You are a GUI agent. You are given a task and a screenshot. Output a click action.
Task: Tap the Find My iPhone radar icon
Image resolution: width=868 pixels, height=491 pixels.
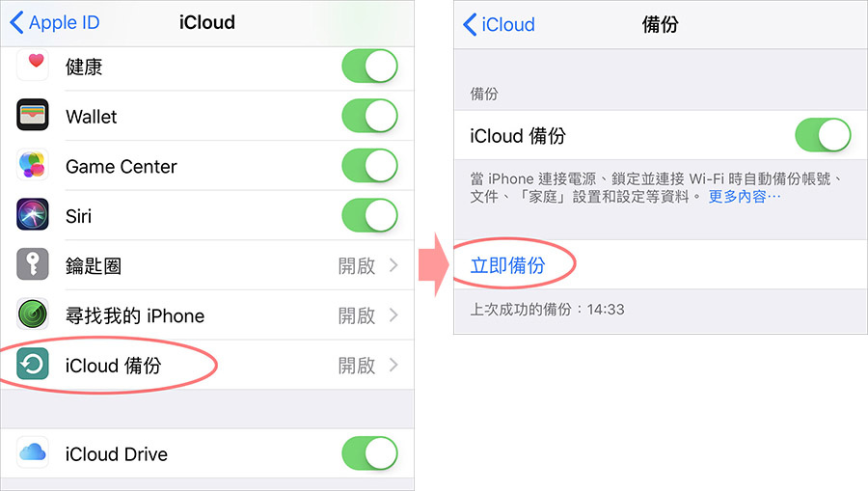click(x=33, y=314)
